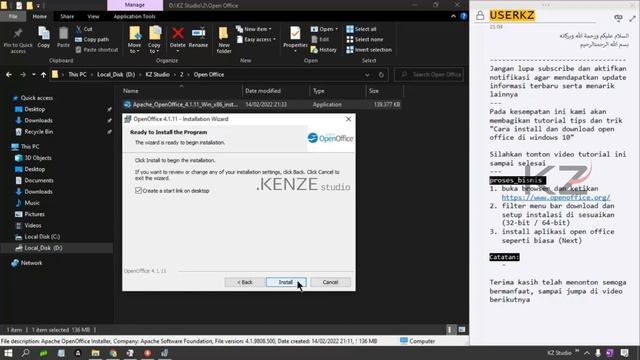Sort by Date modified column header
Viewport: 640px width, 360px height.
point(276,91)
